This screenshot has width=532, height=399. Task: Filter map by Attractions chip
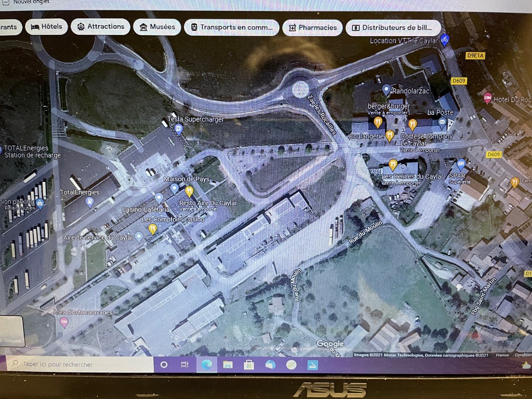tap(101, 27)
